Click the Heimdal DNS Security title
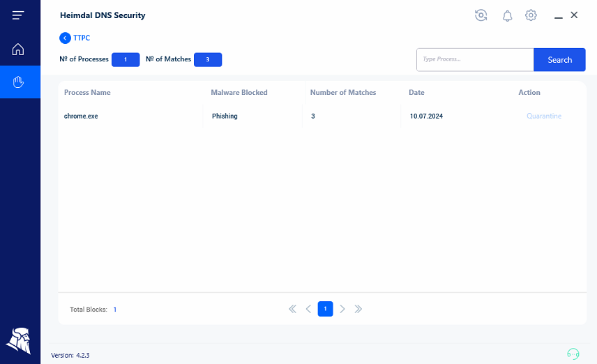This screenshot has width=597, height=364. tap(103, 15)
